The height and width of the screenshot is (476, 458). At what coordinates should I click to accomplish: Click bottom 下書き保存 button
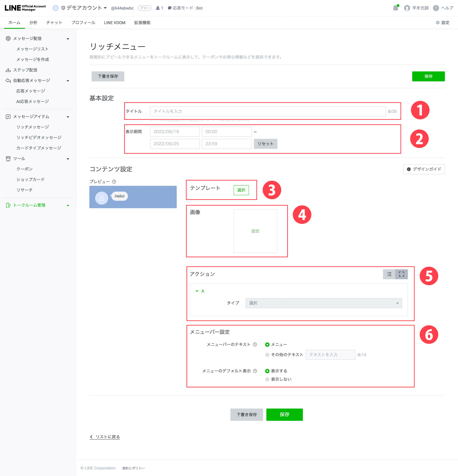tap(247, 415)
